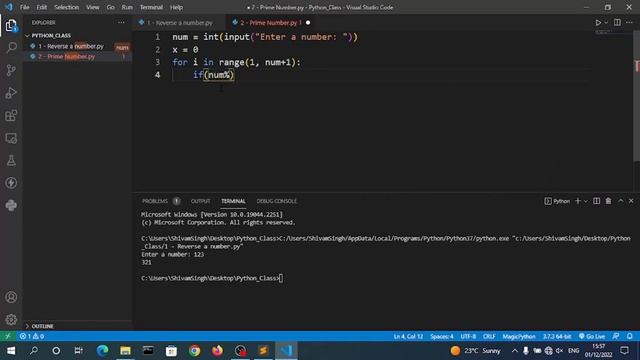Viewport: 640px width, 360px height.
Task: Open the Edit menu
Action: pos(42,7)
